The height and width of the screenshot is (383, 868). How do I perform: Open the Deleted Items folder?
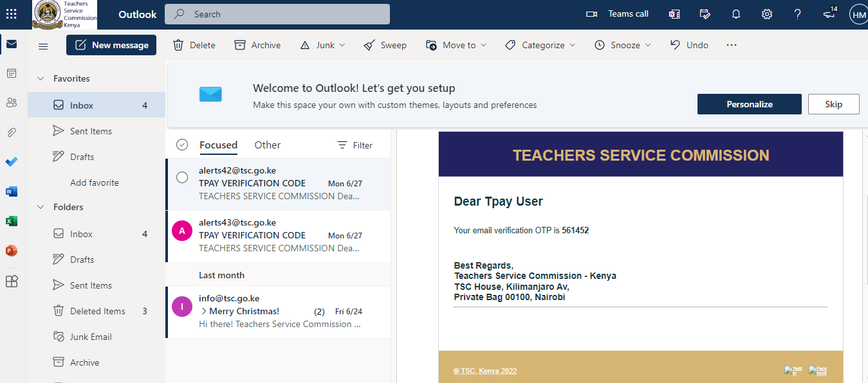pos(97,311)
